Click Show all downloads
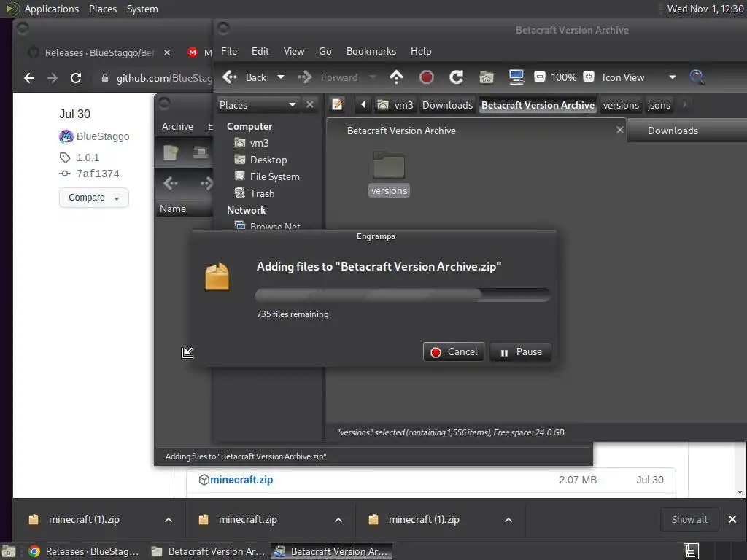 (x=689, y=519)
